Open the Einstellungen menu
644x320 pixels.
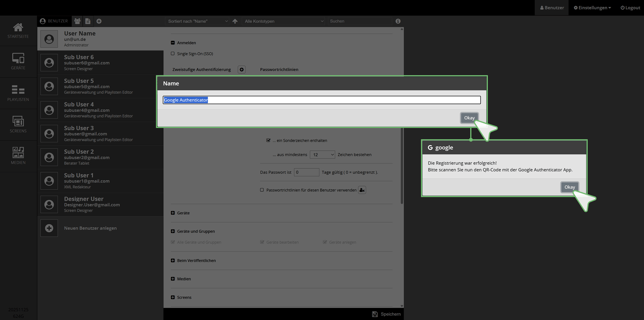tap(592, 8)
